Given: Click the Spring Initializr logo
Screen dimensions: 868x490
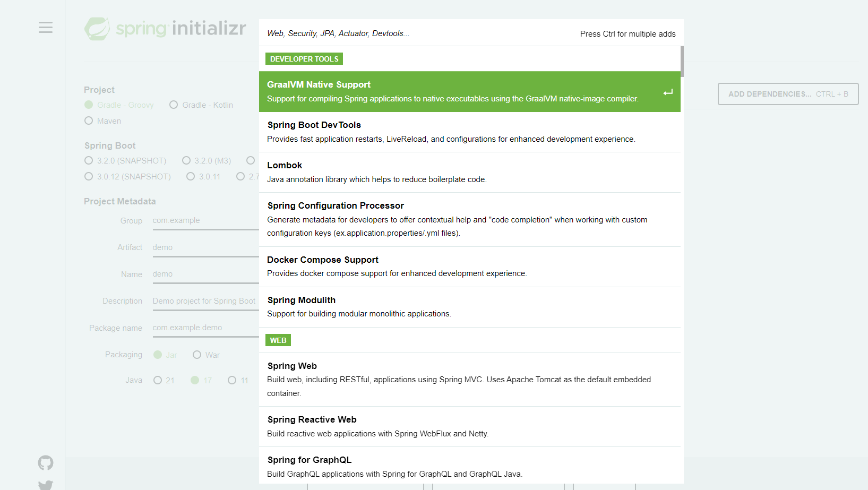Looking at the screenshot, I should (165, 28).
